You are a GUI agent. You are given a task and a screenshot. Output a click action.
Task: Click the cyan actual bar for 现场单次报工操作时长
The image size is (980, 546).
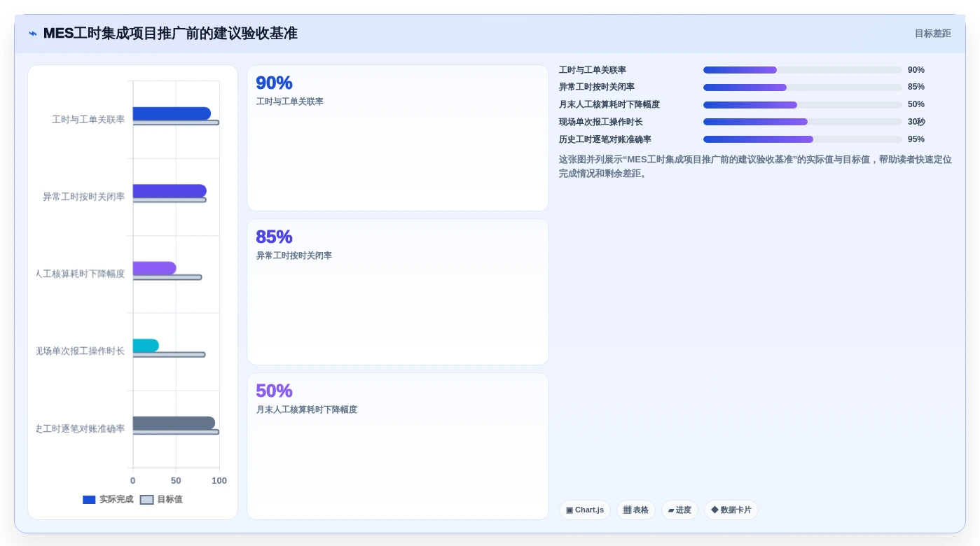tap(146, 346)
